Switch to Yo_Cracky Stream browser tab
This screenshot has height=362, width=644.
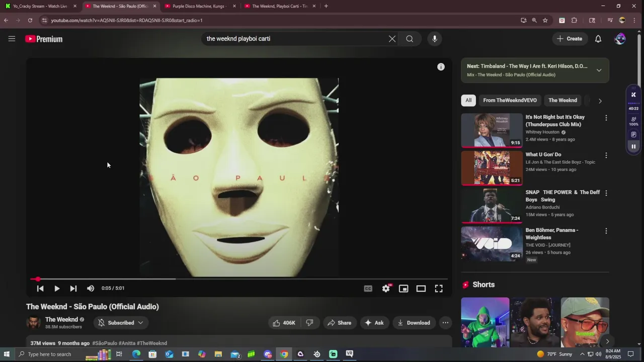(x=40, y=6)
